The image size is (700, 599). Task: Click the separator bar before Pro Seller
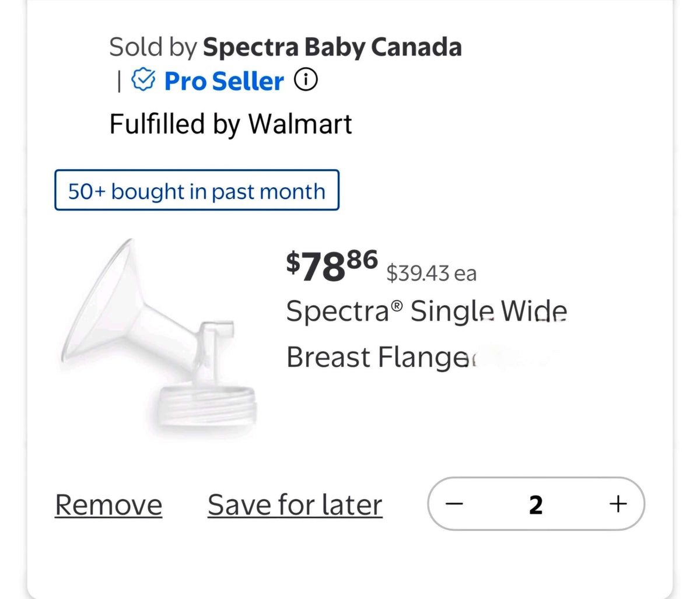119,81
